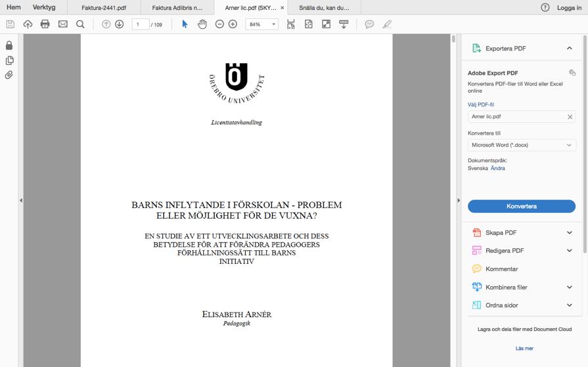Open the Snälla du, kan du tab

click(324, 7)
